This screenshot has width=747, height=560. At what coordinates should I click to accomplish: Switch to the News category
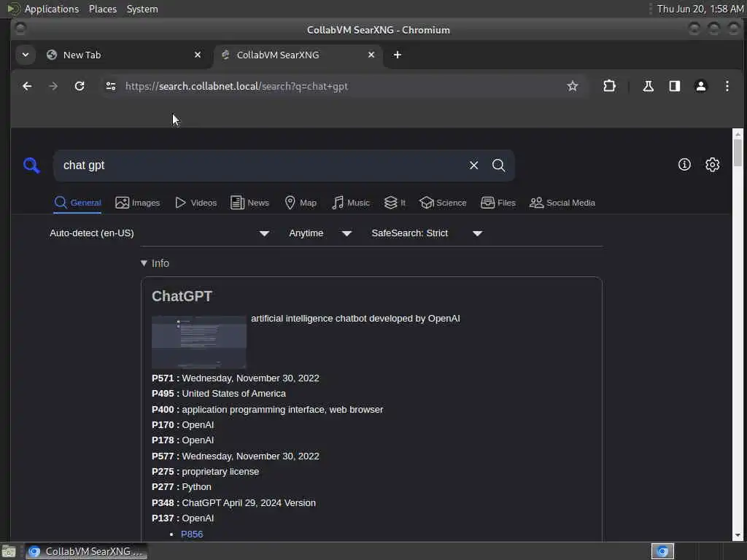tap(249, 203)
